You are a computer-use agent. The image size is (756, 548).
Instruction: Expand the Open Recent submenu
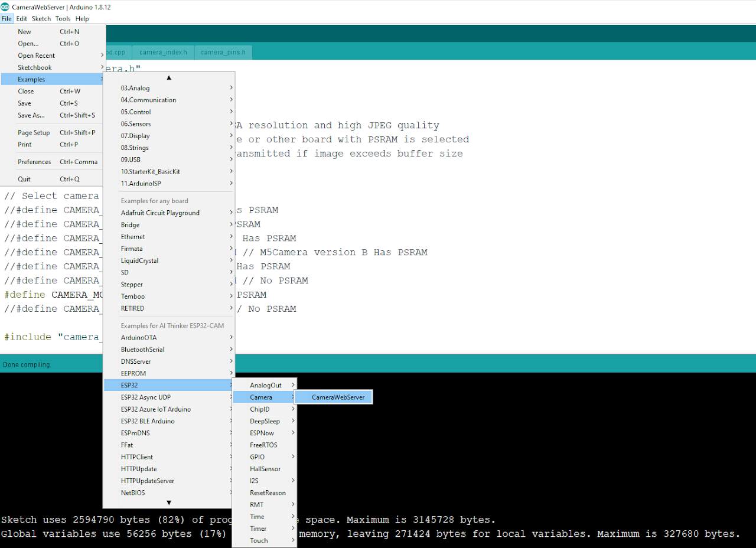[53, 56]
